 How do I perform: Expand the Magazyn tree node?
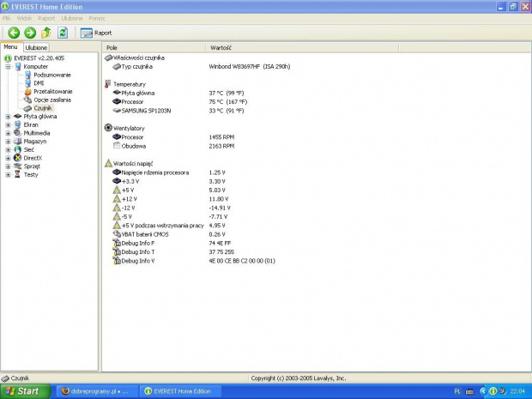[8, 142]
